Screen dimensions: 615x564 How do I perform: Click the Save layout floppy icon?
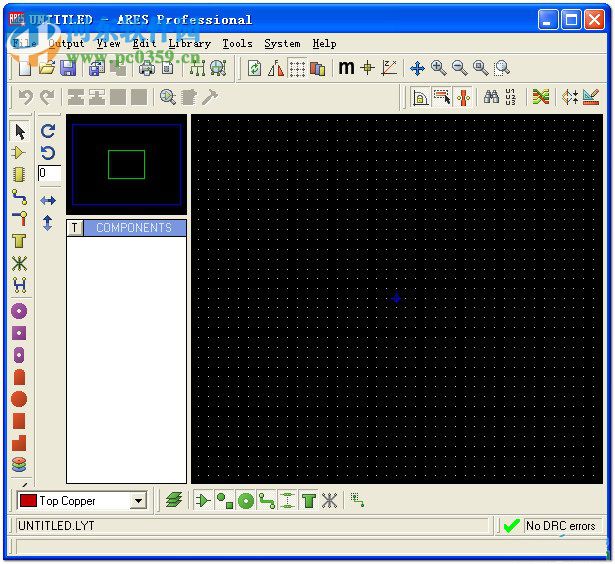[68, 68]
